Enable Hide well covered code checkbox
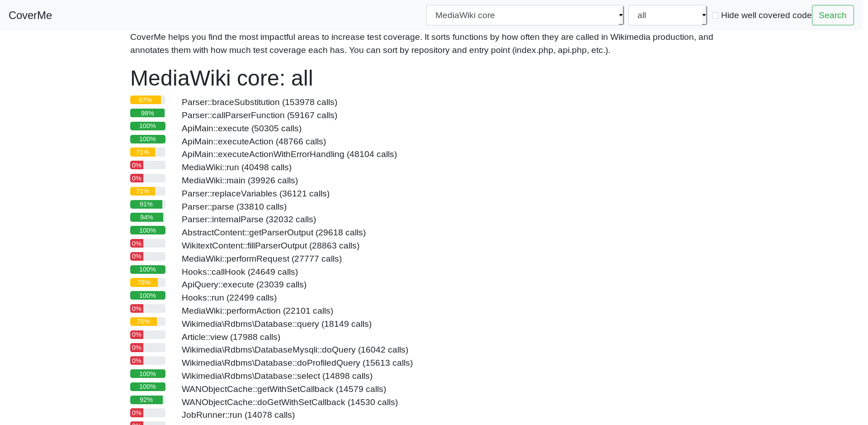 coord(715,15)
